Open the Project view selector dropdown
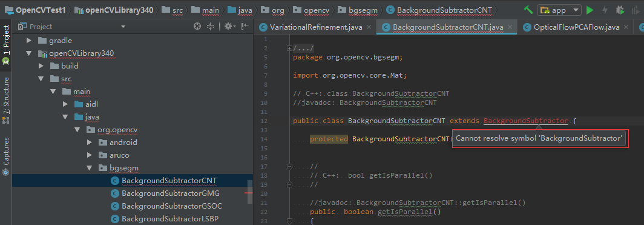The image size is (644, 225). [x=123, y=27]
